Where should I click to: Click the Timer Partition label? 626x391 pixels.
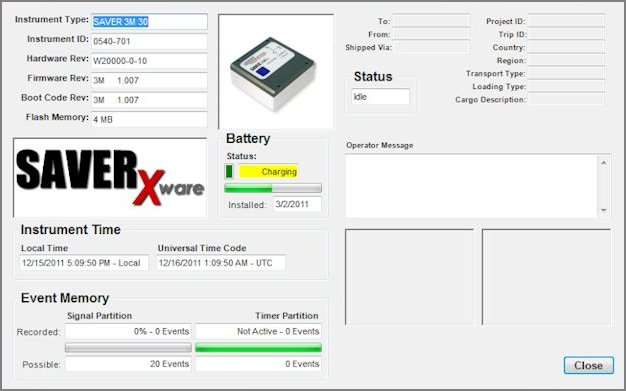(x=287, y=316)
